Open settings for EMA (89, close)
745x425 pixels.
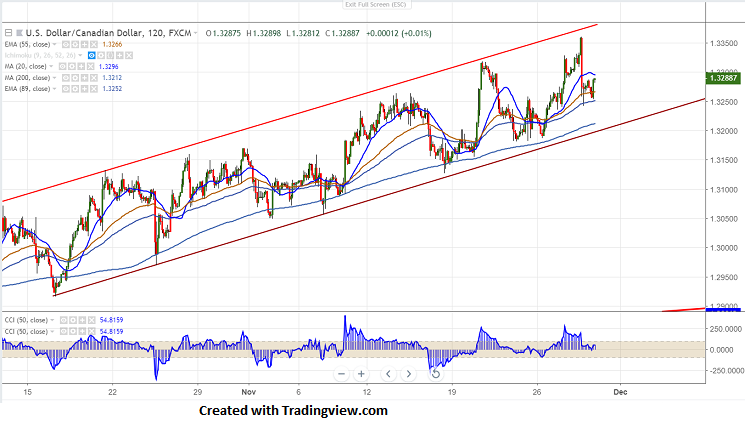click(x=75, y=88)
